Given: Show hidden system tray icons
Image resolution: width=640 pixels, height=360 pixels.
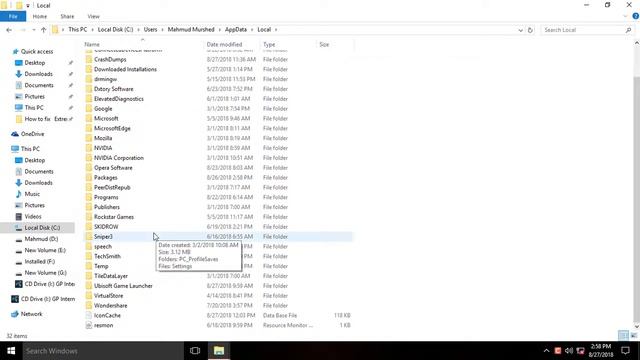Looking at the screenshot, I should (546, 351).
